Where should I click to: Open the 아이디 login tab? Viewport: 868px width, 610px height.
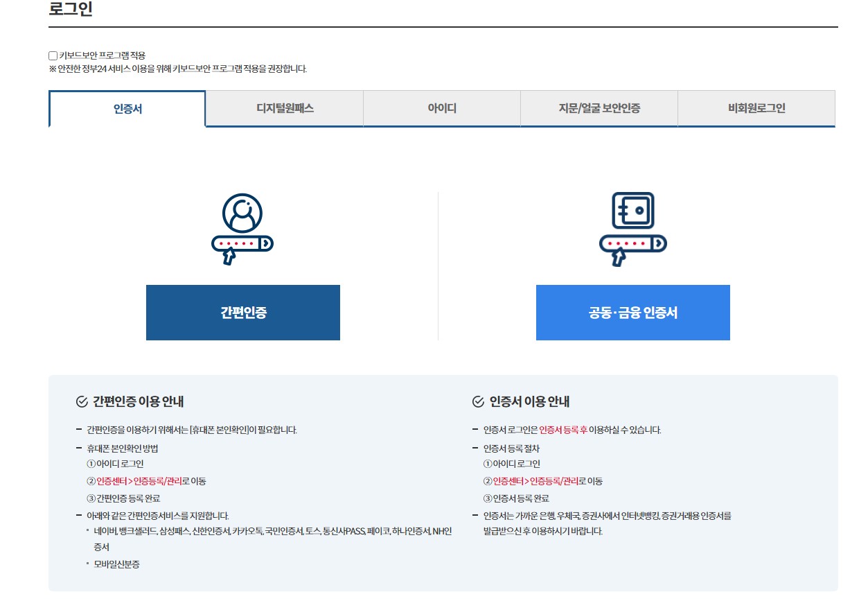441,108
